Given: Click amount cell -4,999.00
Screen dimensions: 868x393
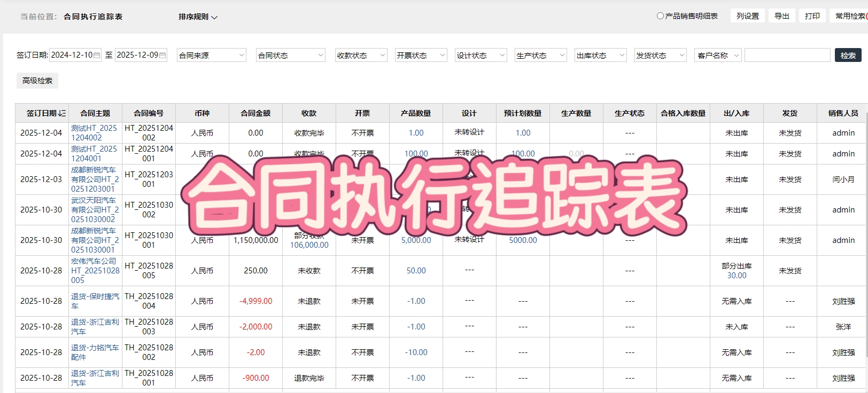Looking at the screenshot, I should [255, 301].
